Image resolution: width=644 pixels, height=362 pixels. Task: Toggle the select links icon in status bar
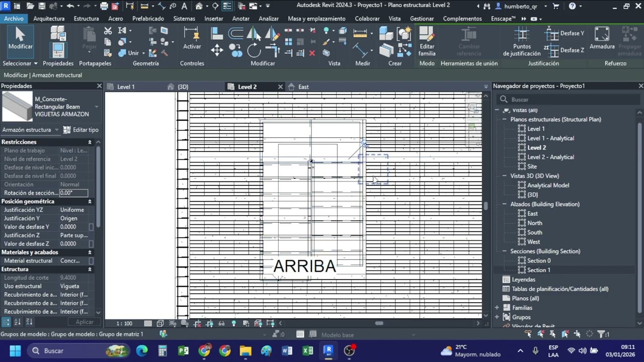[x=528, y=334]
